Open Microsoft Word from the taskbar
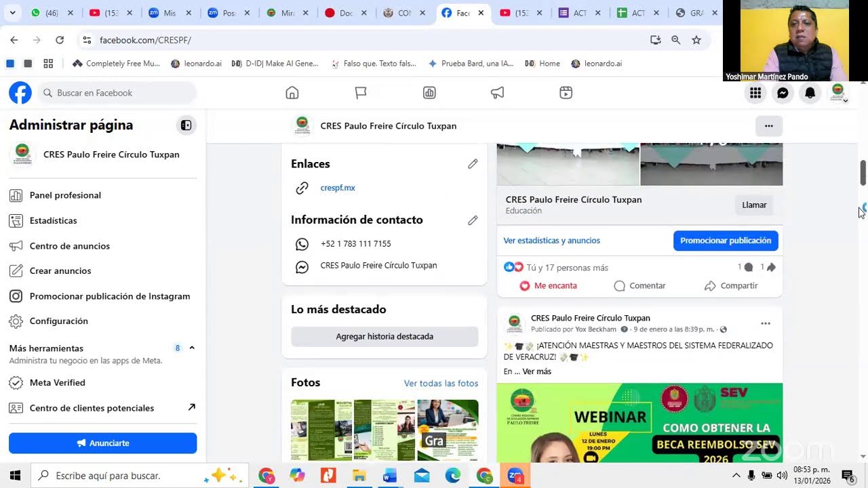868x488 pixels. point(390,476)
